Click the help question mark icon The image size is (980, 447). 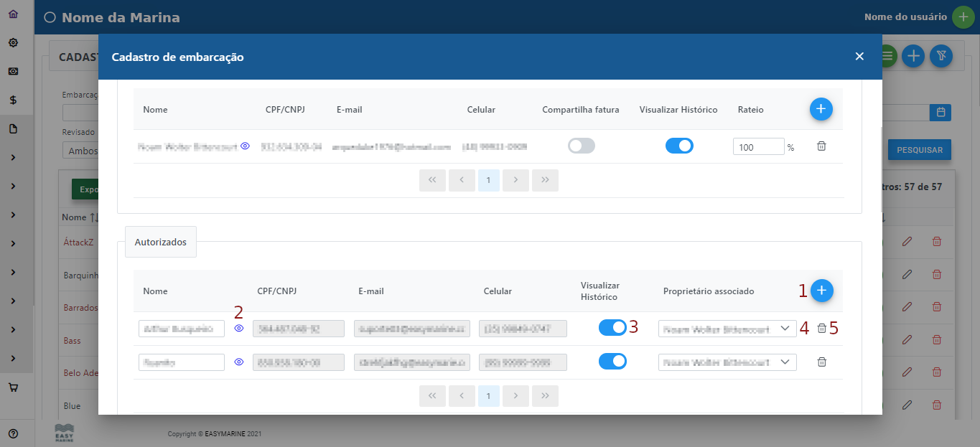(x=13, y=433)
